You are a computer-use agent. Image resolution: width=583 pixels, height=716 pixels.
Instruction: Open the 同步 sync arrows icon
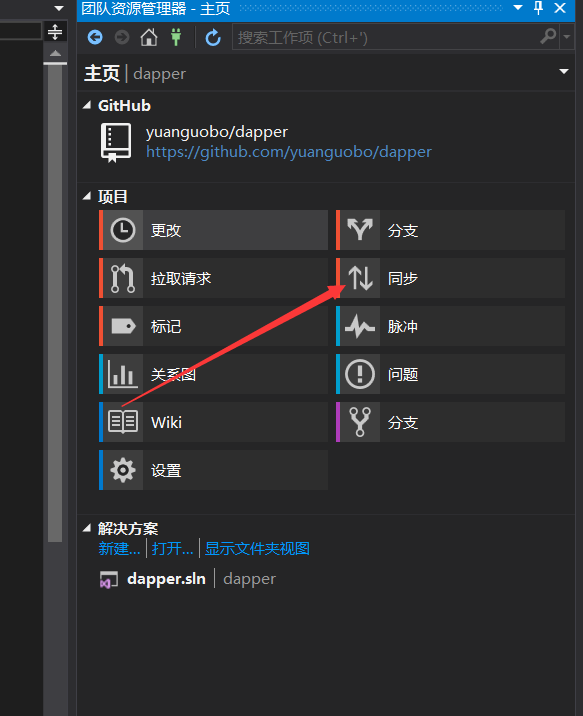coord(360,278)
